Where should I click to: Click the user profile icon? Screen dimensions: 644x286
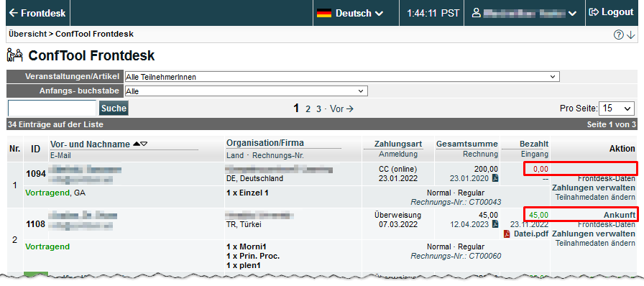(x=476, y=13)
